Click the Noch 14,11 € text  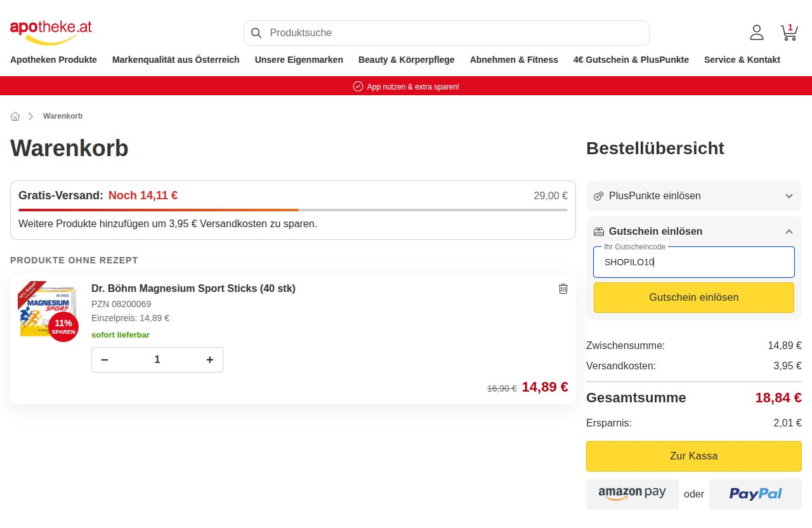143,195
